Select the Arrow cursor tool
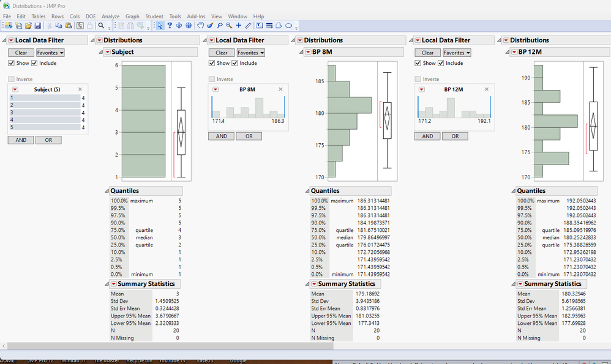The height and width of the screenshot is (364, 611). pos(160,26)
